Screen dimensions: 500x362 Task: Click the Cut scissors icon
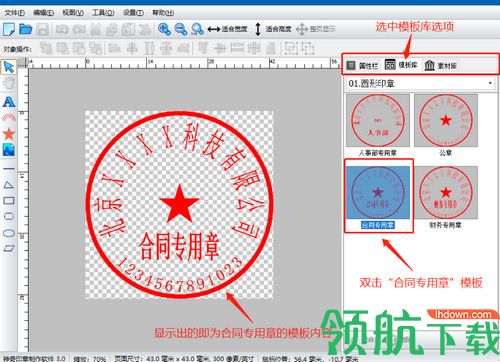point(96,30)
